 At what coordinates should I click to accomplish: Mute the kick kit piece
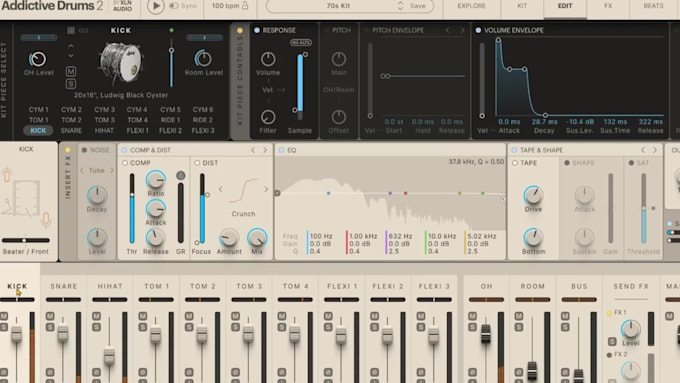click(71, 71)
